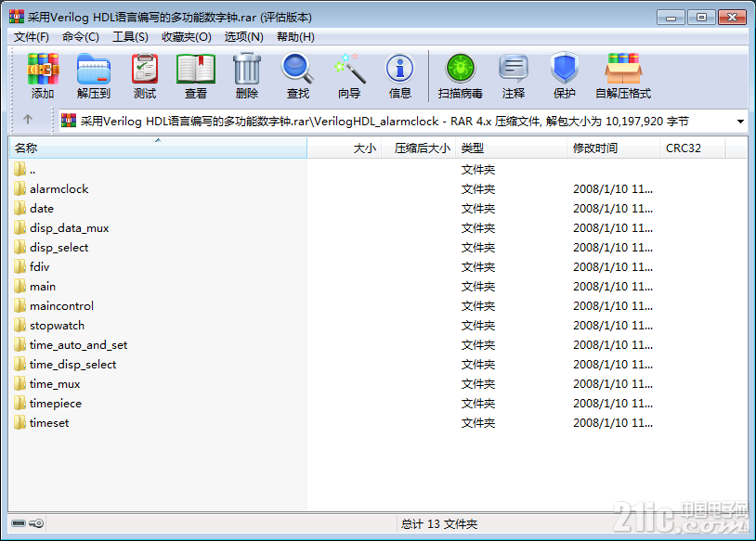Open the View (查看) book icon

(196, 70)
